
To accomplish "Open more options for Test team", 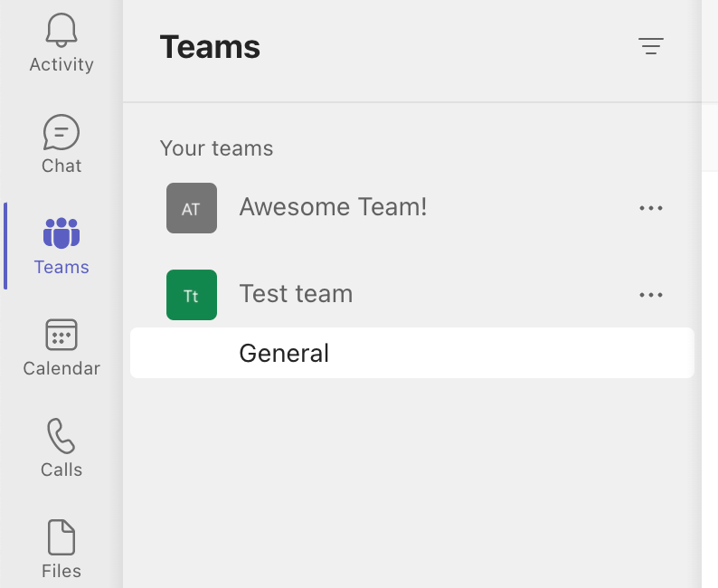I will click(x=651, y=295).
